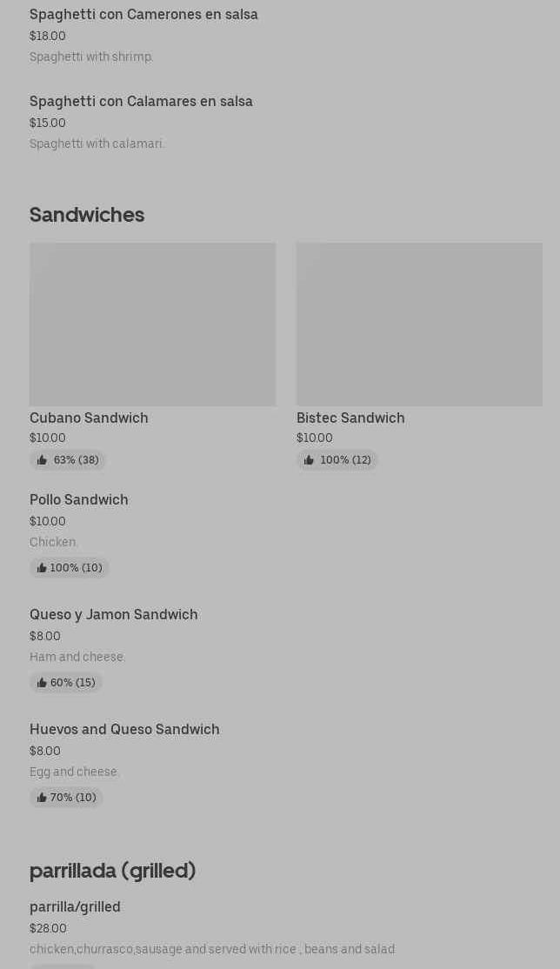Select Huevos and Queso Sandwich

[124, 730]
